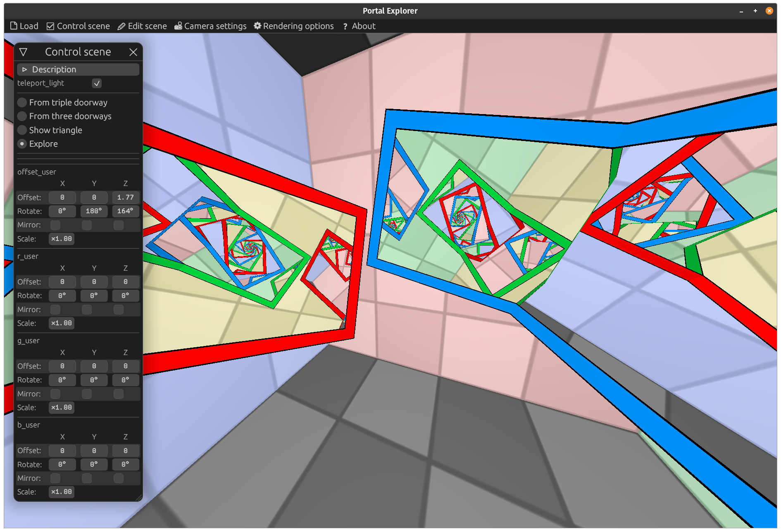The height and width of the screenshot is (532, 781).
Task: Open the About menu
Action: (x=359, y=26)
